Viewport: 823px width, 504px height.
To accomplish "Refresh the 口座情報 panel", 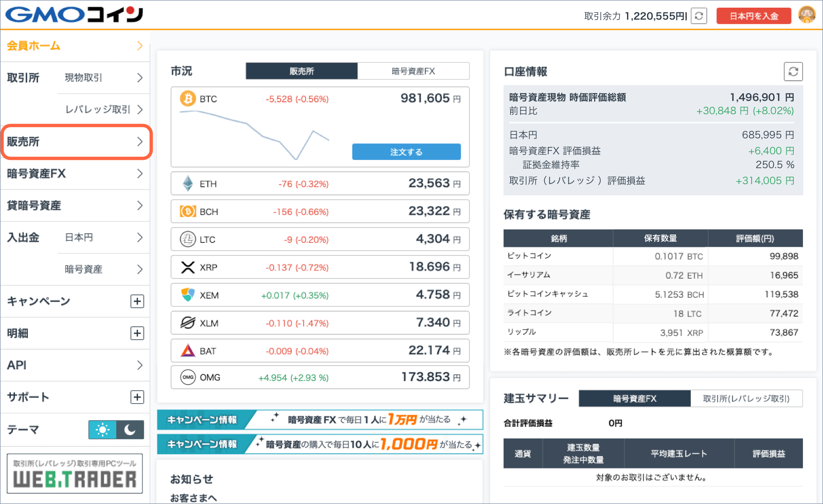I will 793,71.
